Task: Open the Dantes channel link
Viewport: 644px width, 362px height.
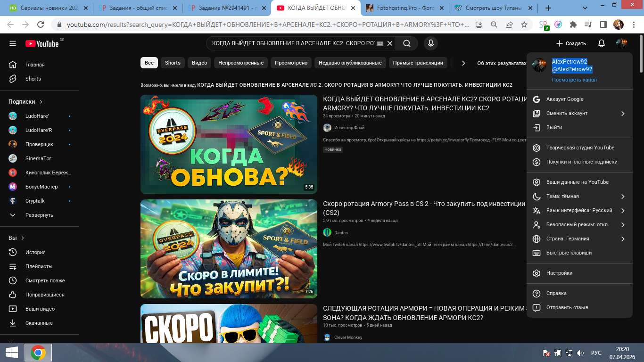Action: (x=341, y=232)
